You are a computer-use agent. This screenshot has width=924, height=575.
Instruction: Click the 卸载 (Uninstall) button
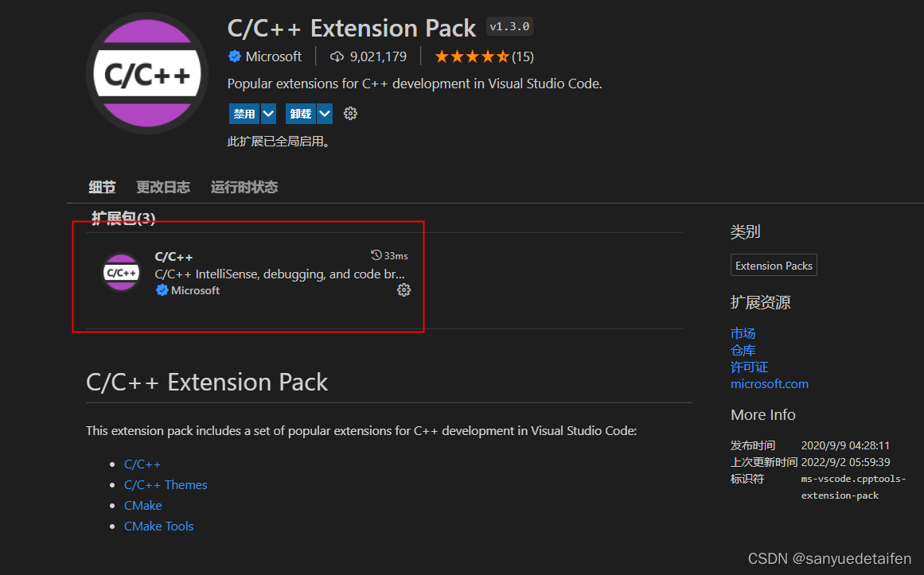tap(301, 114)
